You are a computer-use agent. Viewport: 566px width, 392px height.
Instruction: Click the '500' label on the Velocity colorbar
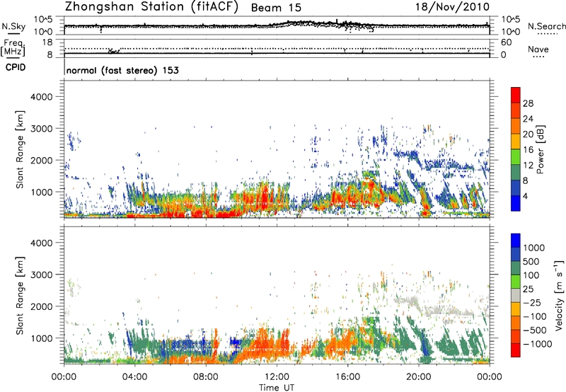point(531,261)
